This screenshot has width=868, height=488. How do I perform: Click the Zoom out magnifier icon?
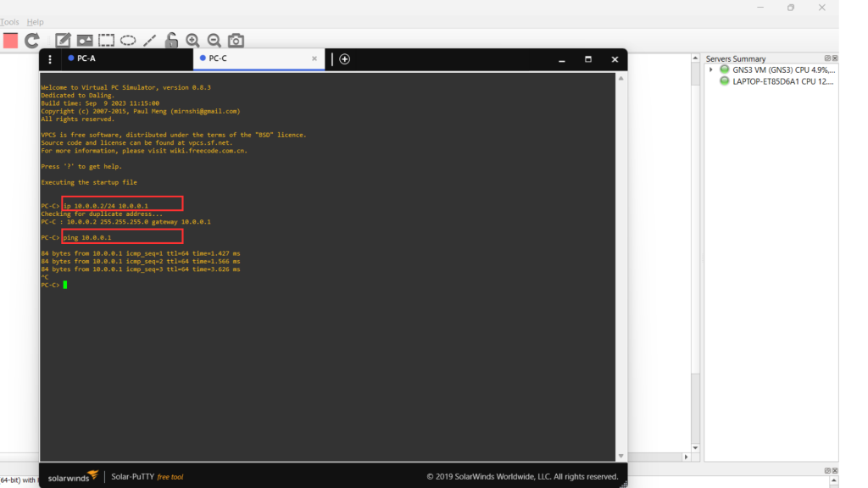pyautogui.click(x=214, y=40)
